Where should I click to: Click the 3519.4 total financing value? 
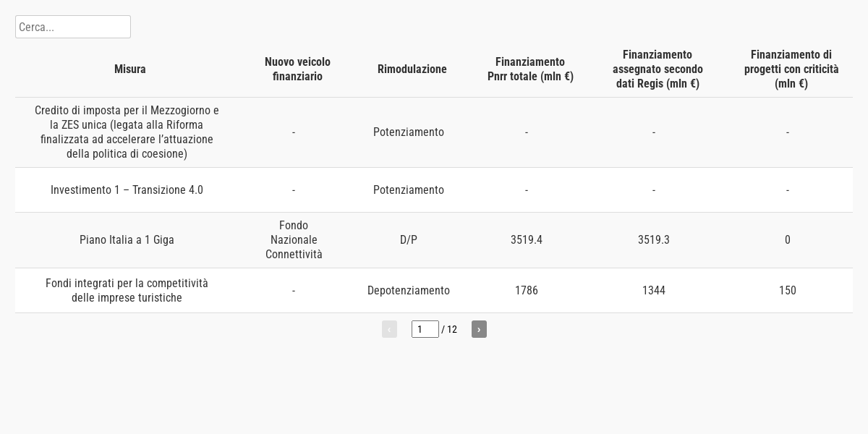coord(527,240)
